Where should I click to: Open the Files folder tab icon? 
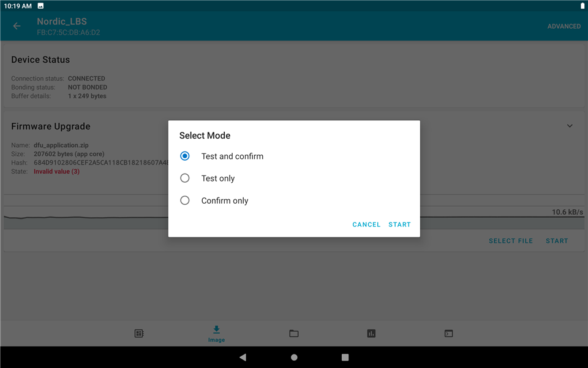[293, 334]
